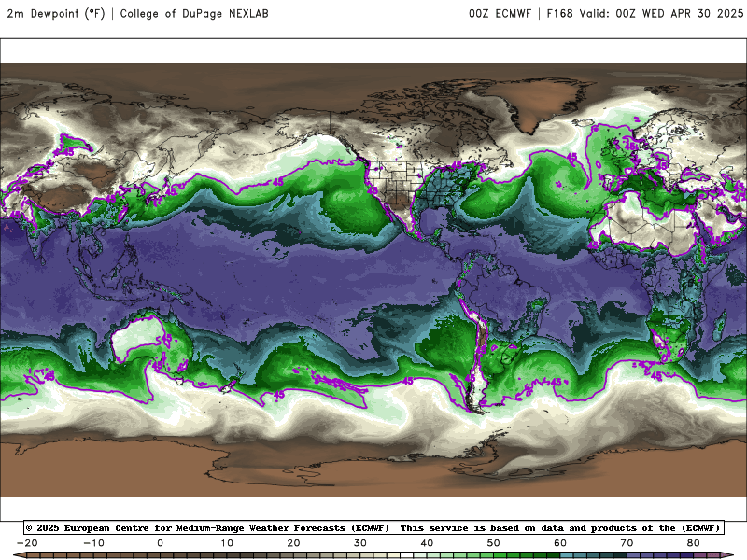
Task: Click the '-20' legend scale value
Action: tap(27, 543)
